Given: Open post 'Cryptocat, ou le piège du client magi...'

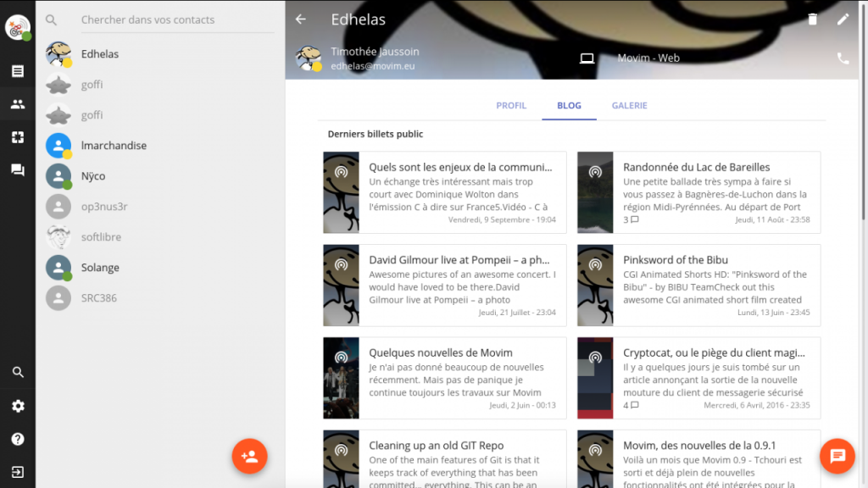Looking at the screenshot, I should pyautogui.click(x=698, y=379).
